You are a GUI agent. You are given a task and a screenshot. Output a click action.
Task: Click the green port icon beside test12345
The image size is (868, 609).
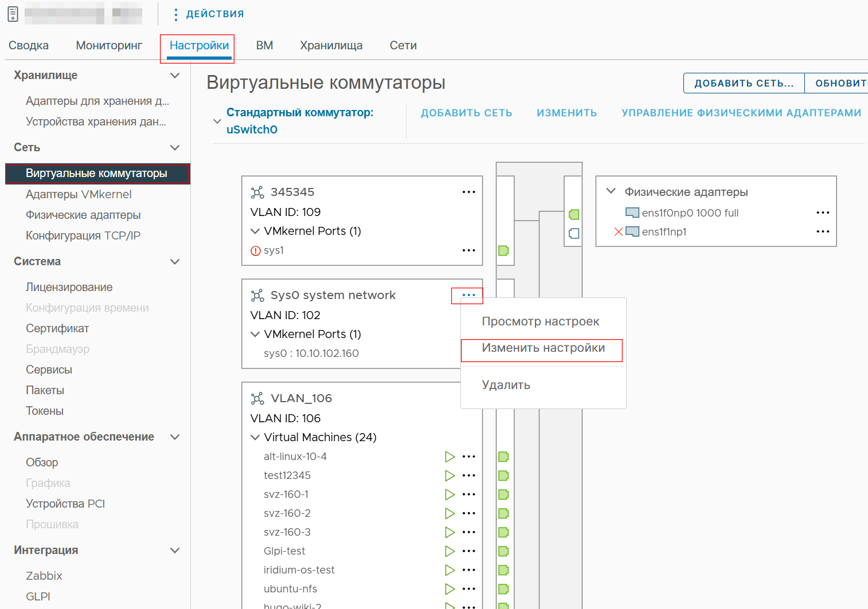click(503, 476)
